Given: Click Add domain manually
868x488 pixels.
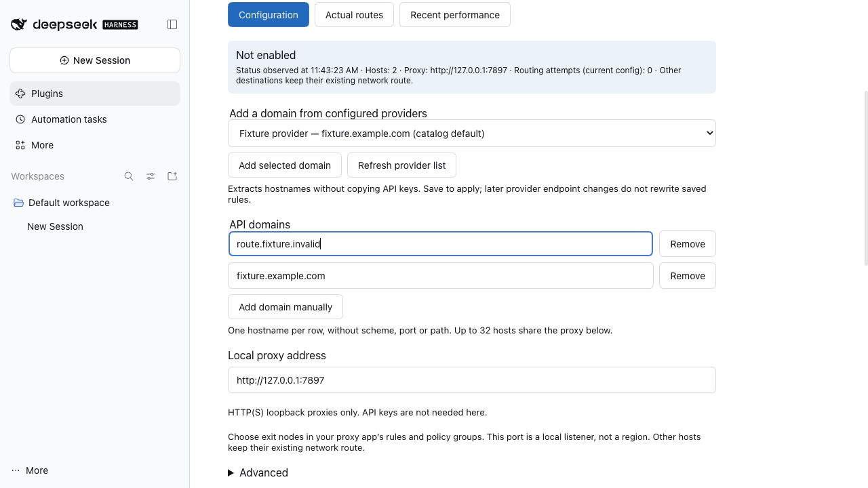Looking at the screenshot, I should click(285, 307).
